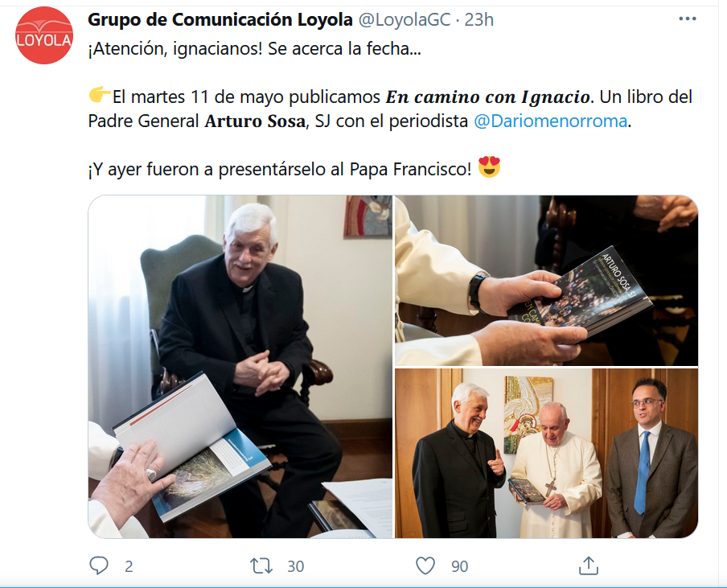This screenshot has width=727, height=588.
Task: Click the retweet count number 30
Action: point(295,566)
